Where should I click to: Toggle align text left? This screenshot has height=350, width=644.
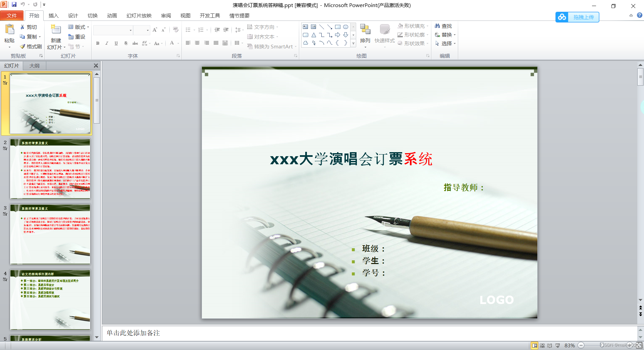click(x=188, y=43)
